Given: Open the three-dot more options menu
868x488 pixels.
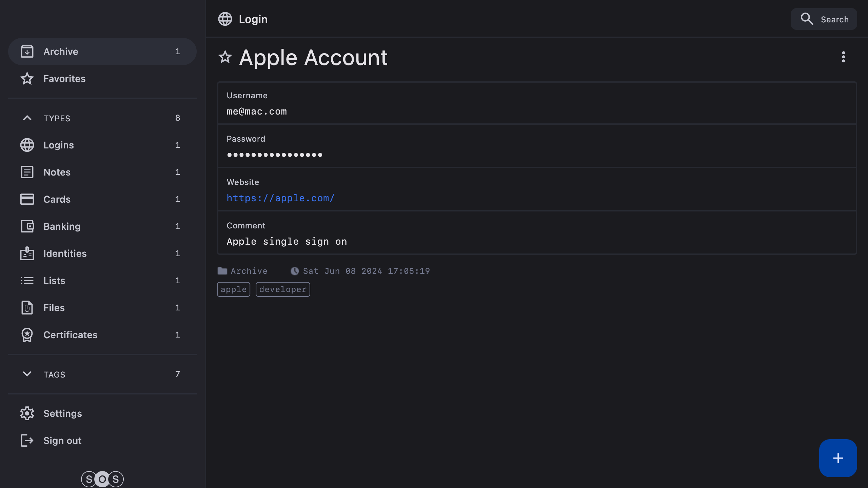Looking at the screenshot, I should [843, 57].
